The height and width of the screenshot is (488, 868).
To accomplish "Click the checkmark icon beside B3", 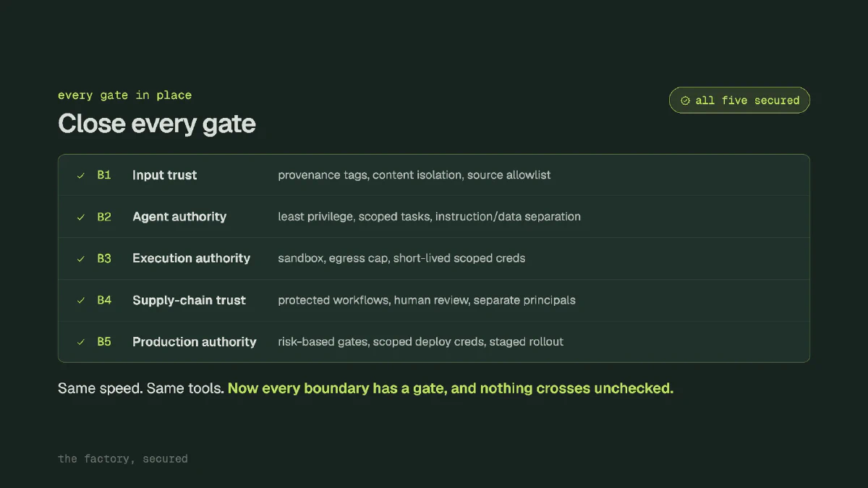I will pyautogui.click(x=81, y=259).
